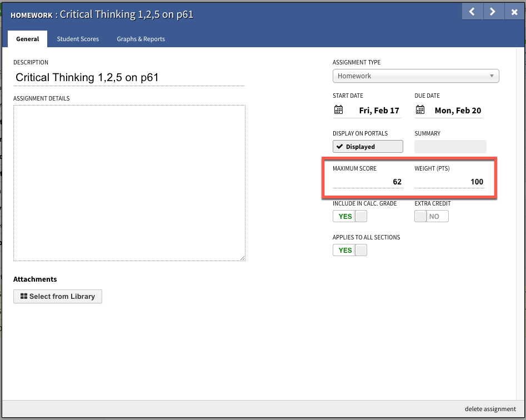Image resolution: width=526 pixels, height=420 pixels.
Task: Toggle Include in Calc. Grade switch
Action: tap(349, 216)
